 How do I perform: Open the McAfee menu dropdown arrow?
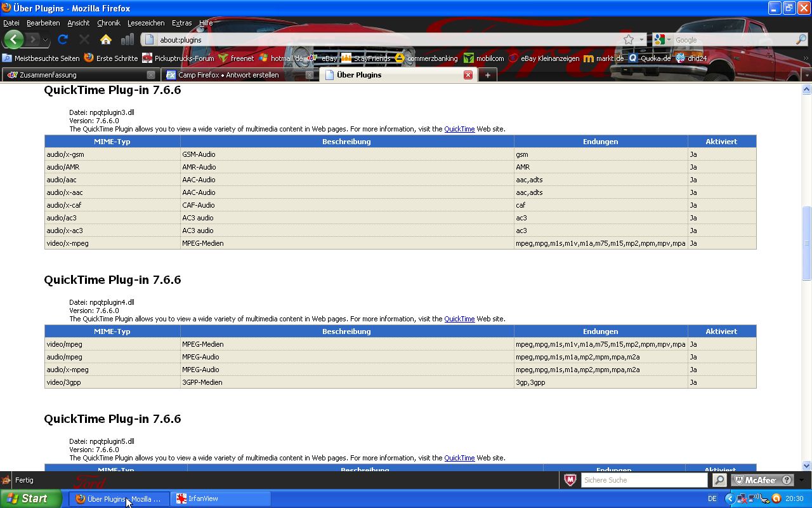click(x=802, y=480)
